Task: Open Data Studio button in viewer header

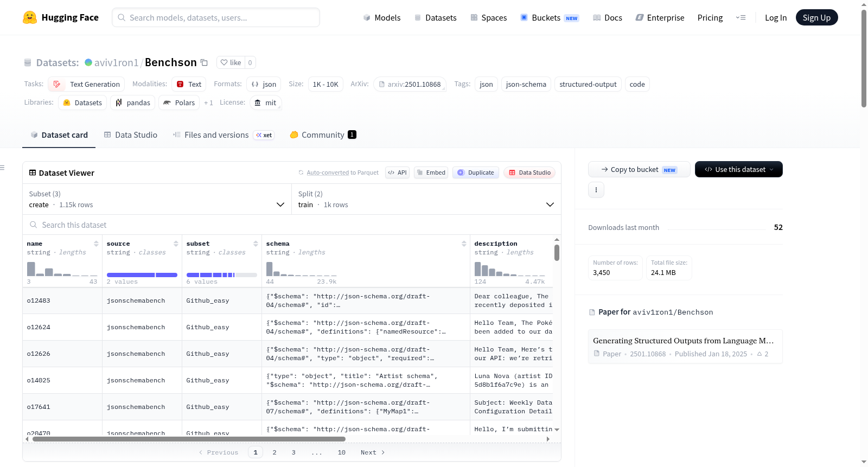Action: click(529, 172)
